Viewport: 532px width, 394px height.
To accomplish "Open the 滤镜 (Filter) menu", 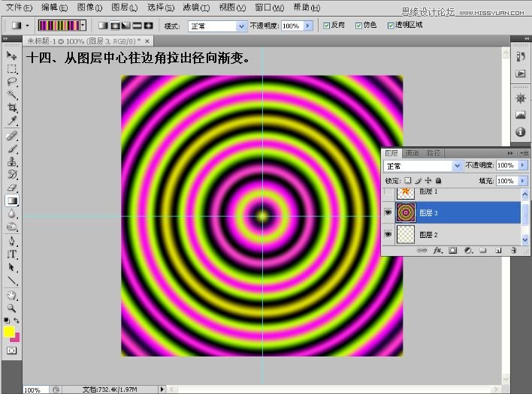I will [196, 7].
